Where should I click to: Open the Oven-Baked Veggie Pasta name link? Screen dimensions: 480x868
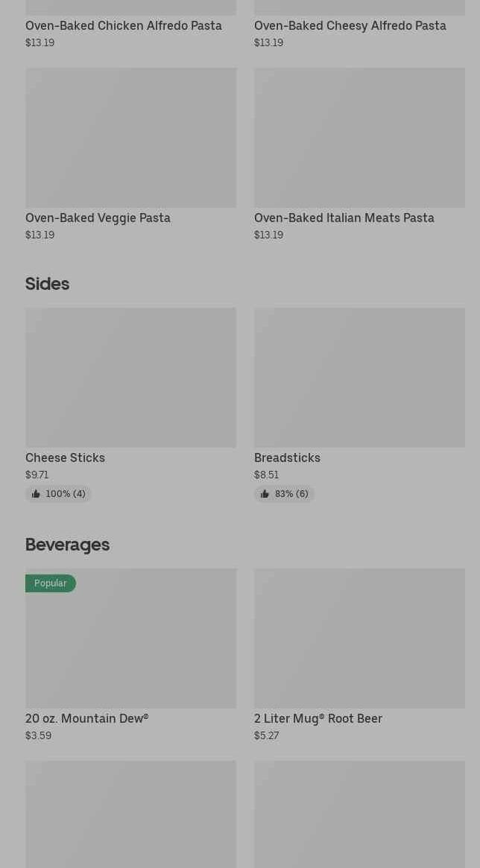[x=98, y=218]
